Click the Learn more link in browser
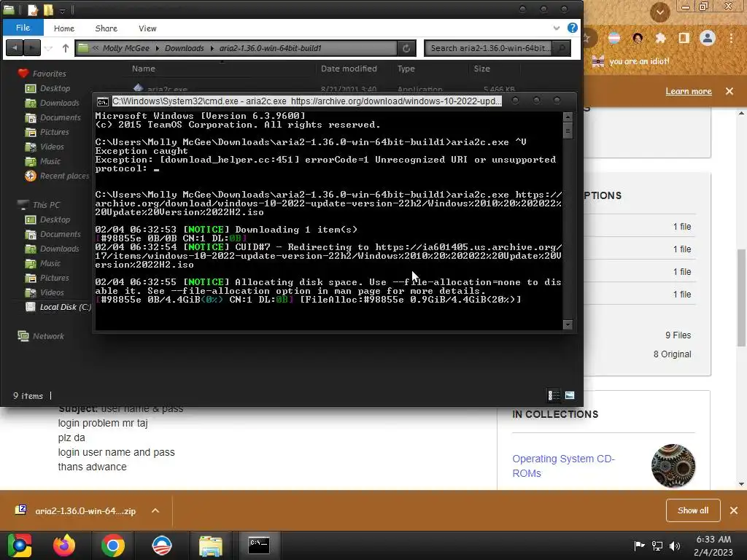Image resolution: width=747 pixels, height=560 pixels. click(x=689, y=91)
